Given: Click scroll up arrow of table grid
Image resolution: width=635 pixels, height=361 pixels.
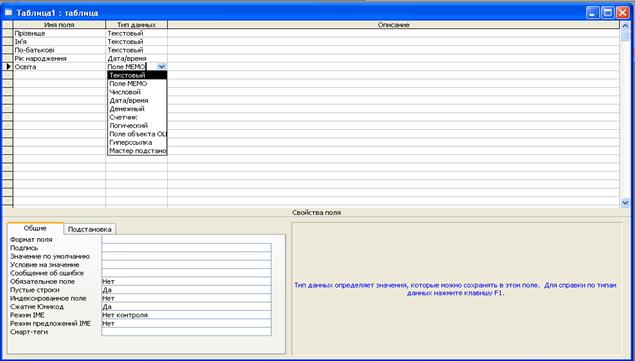Looking at the screenshot, I should (x=624, y=25).
